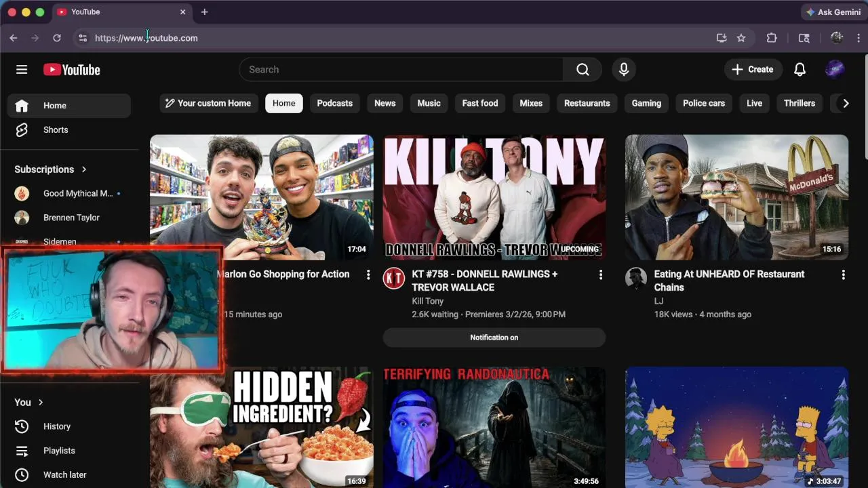The width and height of the screenshot is (868, 488).
Task: Open the Simpsons campfire thumbnail
Action: (x=736, y=428)
